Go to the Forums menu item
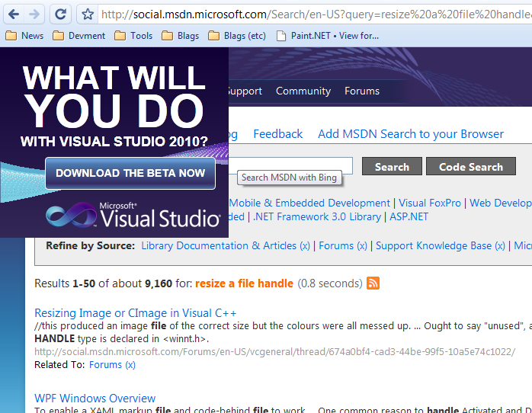 click(362, 91)
